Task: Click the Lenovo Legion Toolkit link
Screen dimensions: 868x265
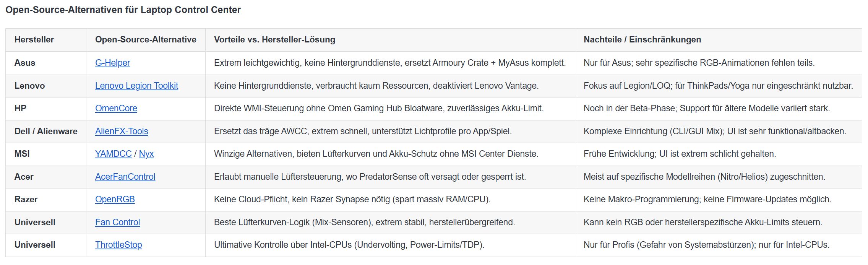Action: (136, 86)
